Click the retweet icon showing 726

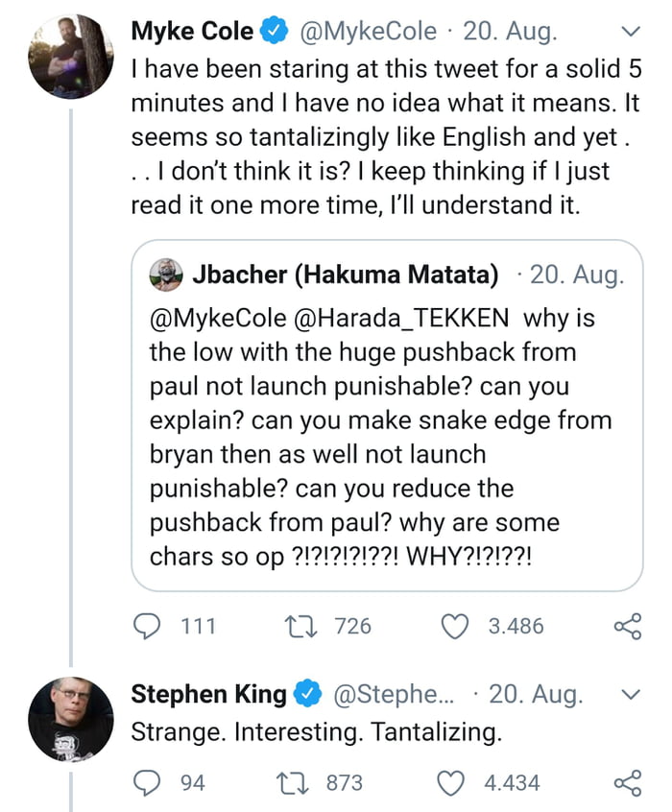[x=300, y=626]
